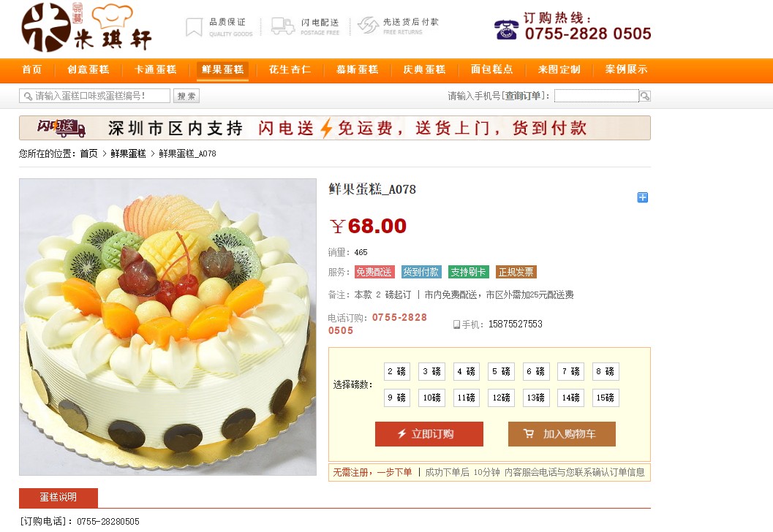Click the hotline telephone icon
Image resolution: width=773 pixels, height=532 pixels.
506,29
